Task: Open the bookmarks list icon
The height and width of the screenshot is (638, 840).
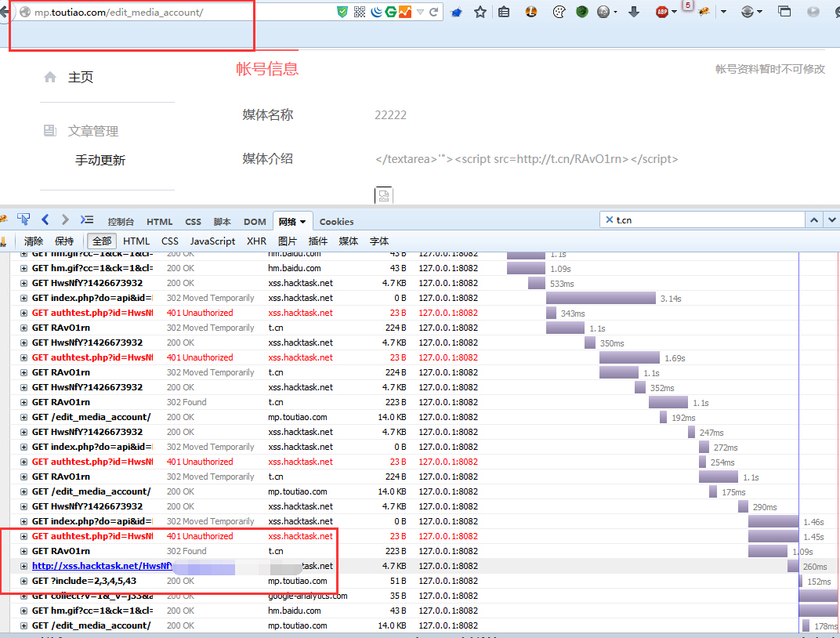Action: coord(504,12)
